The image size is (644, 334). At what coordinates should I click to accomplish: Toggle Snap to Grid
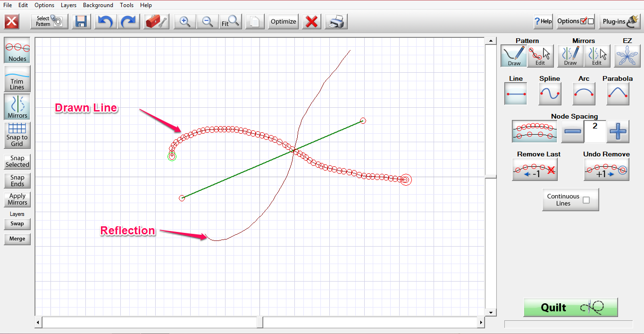17,135
